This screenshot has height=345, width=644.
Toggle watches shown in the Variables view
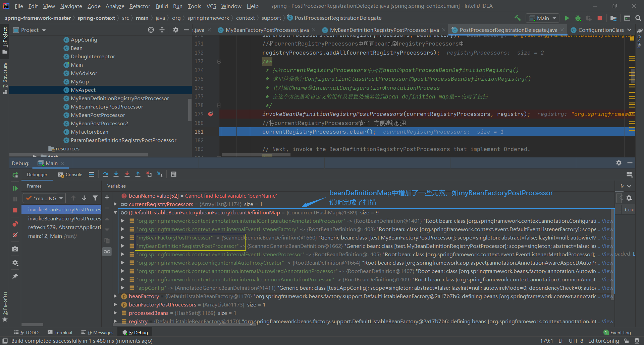tap(107, 252)
